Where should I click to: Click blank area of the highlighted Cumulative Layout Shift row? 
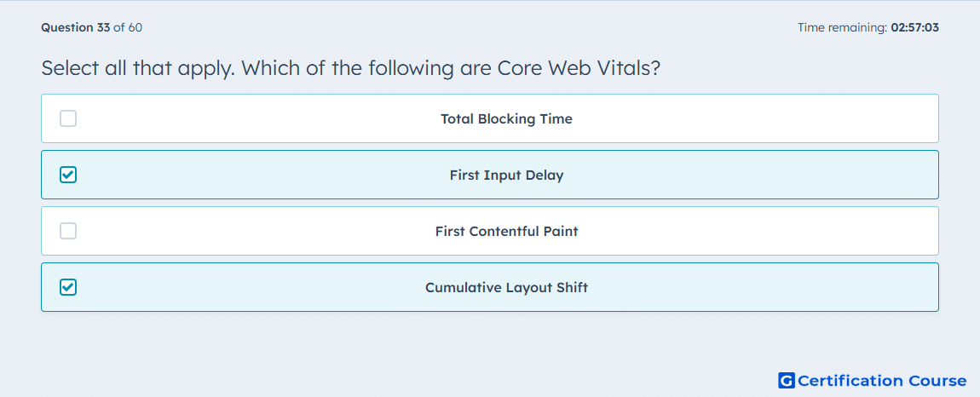click(750, 287)
